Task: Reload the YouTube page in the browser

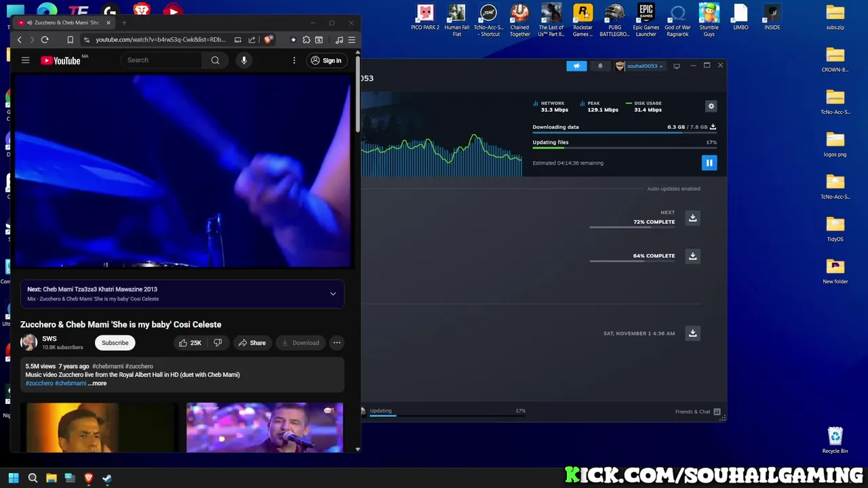Action: coord(45,40)
